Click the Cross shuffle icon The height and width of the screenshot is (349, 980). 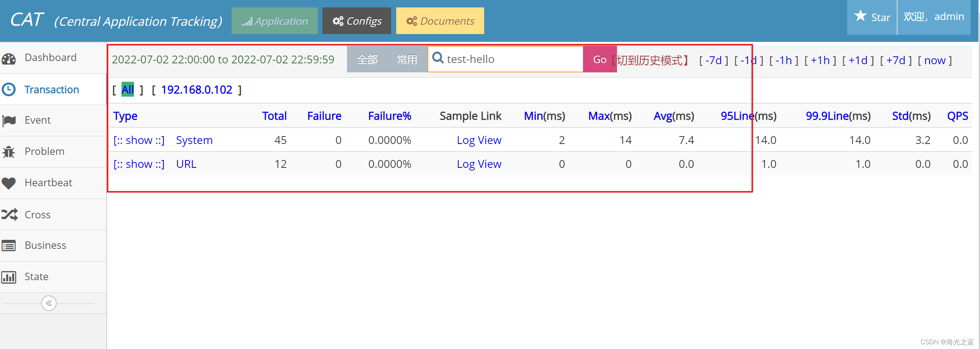(9, 214)
